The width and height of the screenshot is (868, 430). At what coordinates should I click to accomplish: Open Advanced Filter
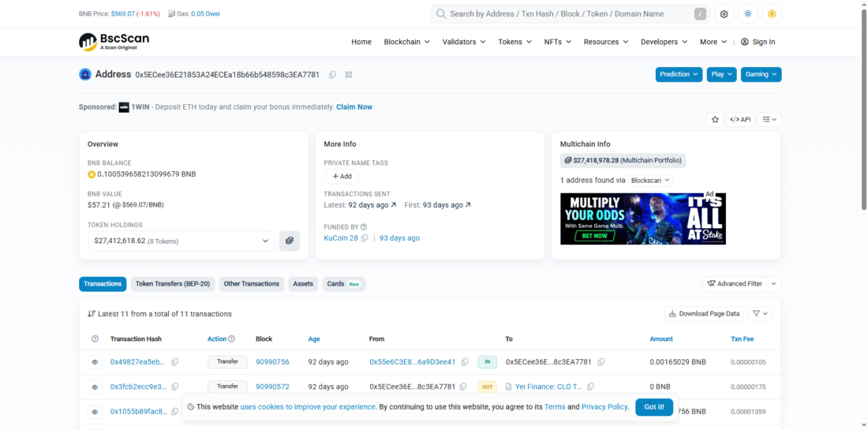(x=735, y=284)
